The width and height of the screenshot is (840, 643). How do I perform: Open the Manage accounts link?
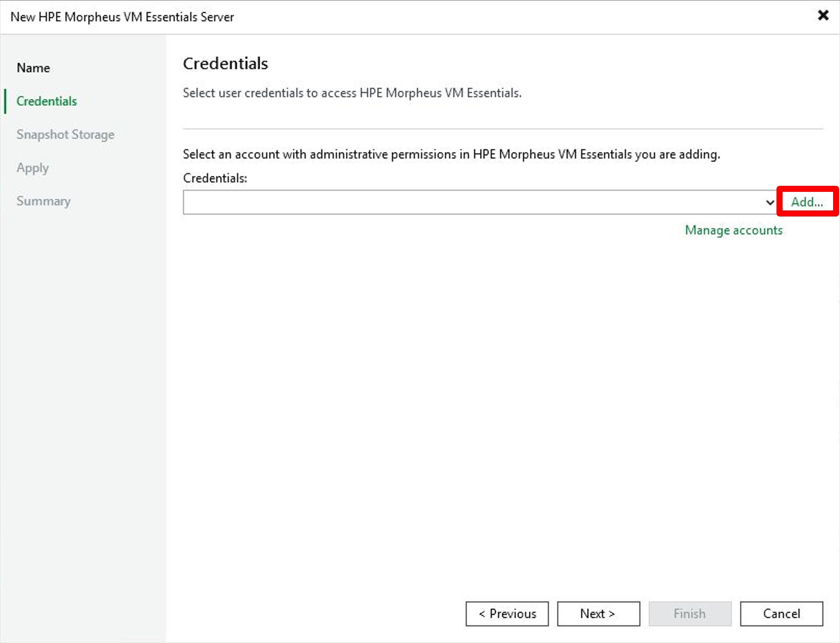click(x=734, y=230)
